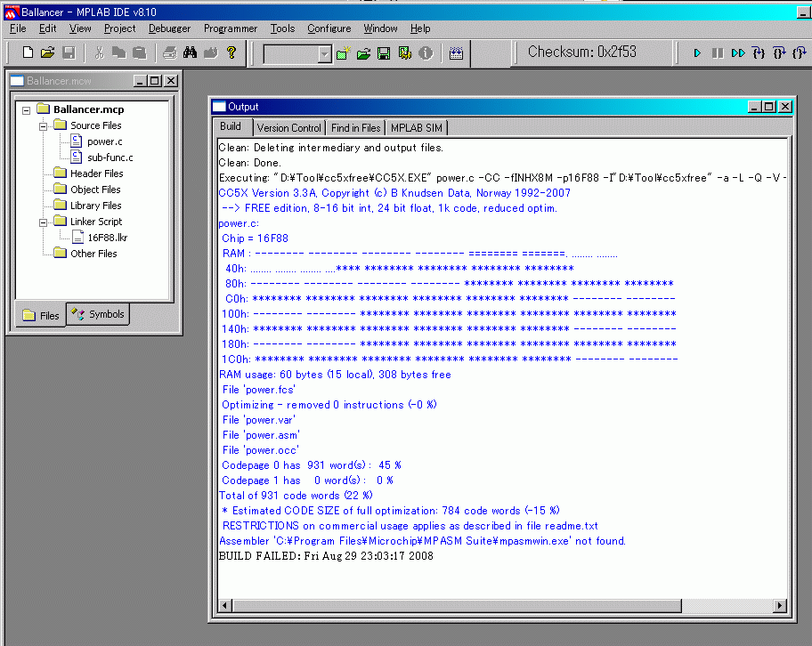Click the Cut scissors icon
812x646 pixels.
coord(100,52)
